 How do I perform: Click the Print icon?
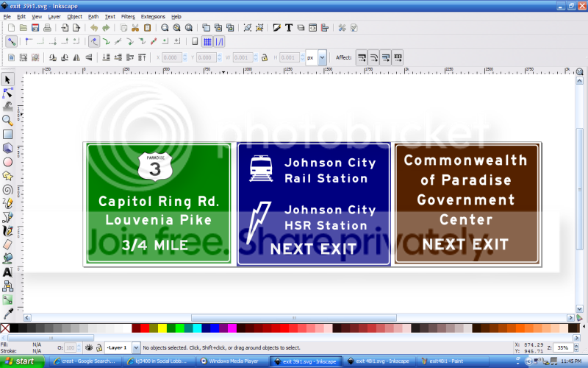click(x=47, y=28)
